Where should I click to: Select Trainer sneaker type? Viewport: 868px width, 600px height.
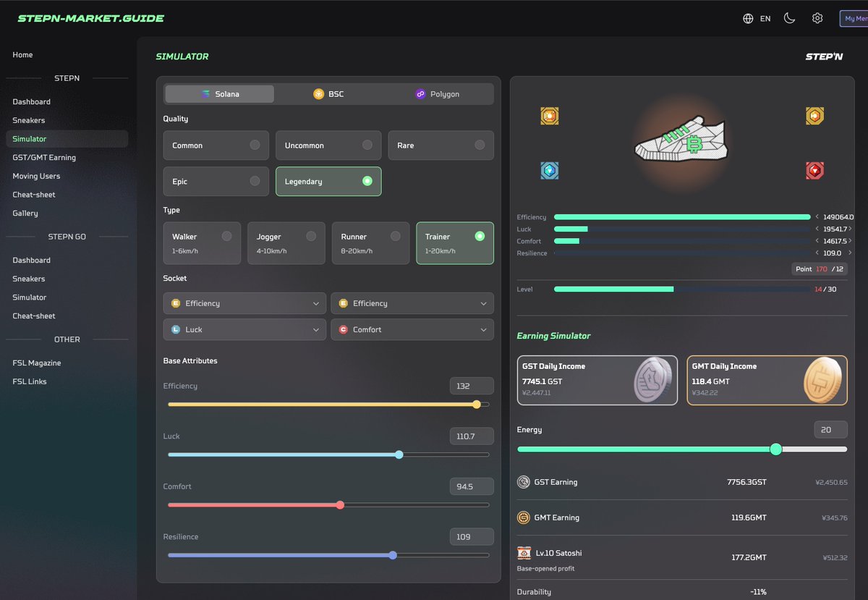pos(455,243)
